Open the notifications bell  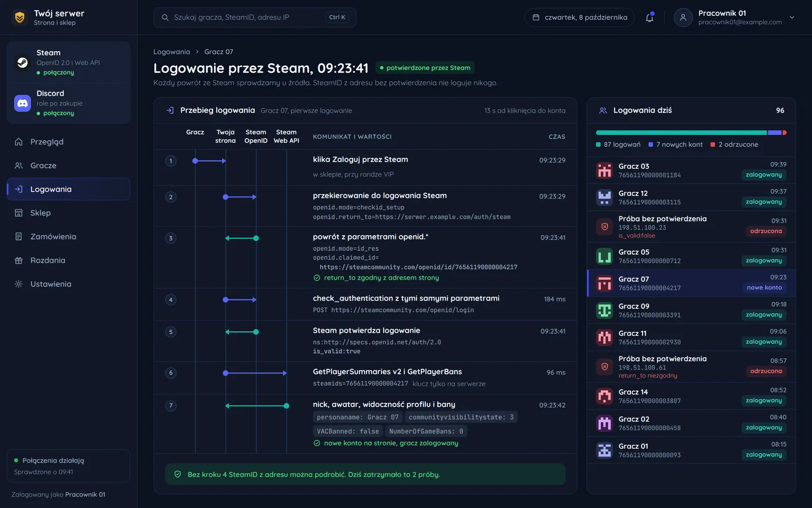(x=650, y=18)
